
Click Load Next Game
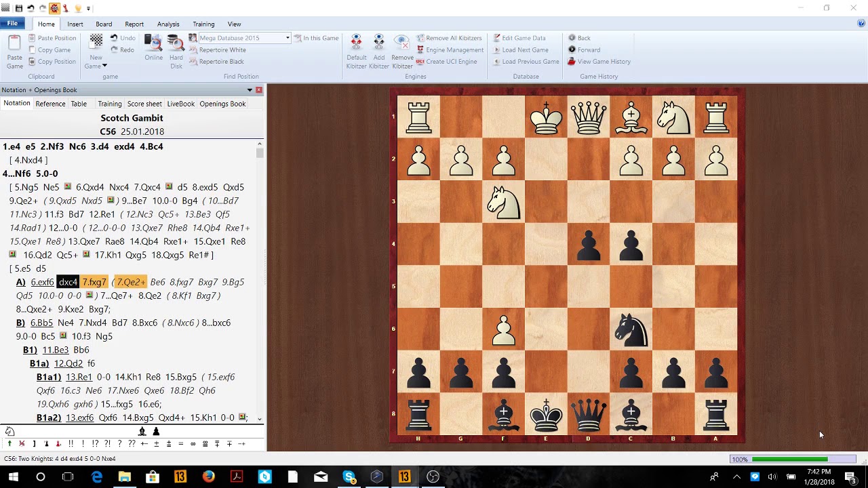521,49
